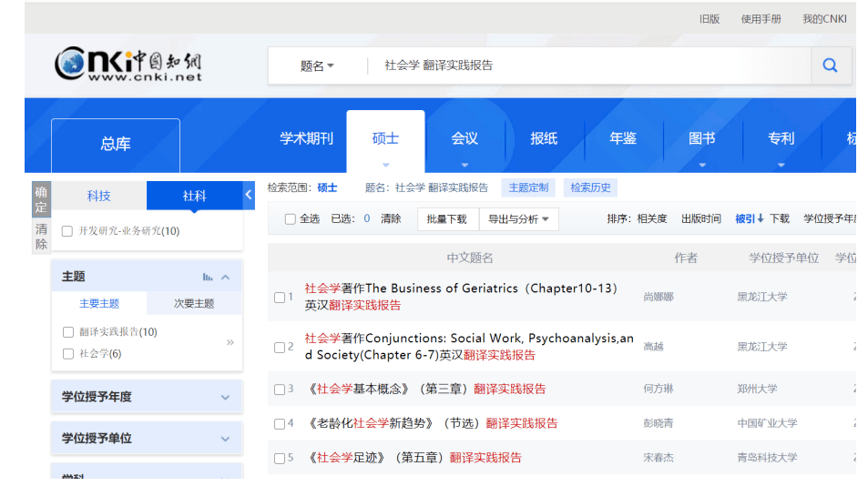Click the magnifying glass search icon
The image size is (868, 486).
[830, 66]
